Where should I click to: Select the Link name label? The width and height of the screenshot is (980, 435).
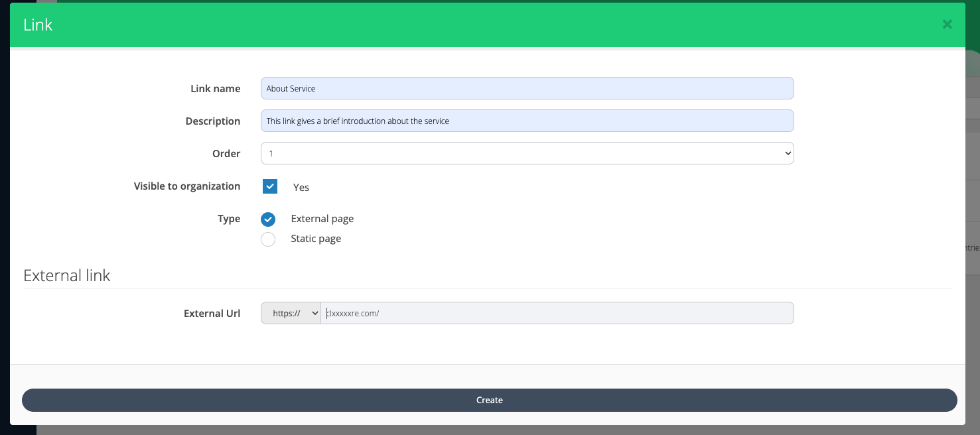(x=215, y=88)
